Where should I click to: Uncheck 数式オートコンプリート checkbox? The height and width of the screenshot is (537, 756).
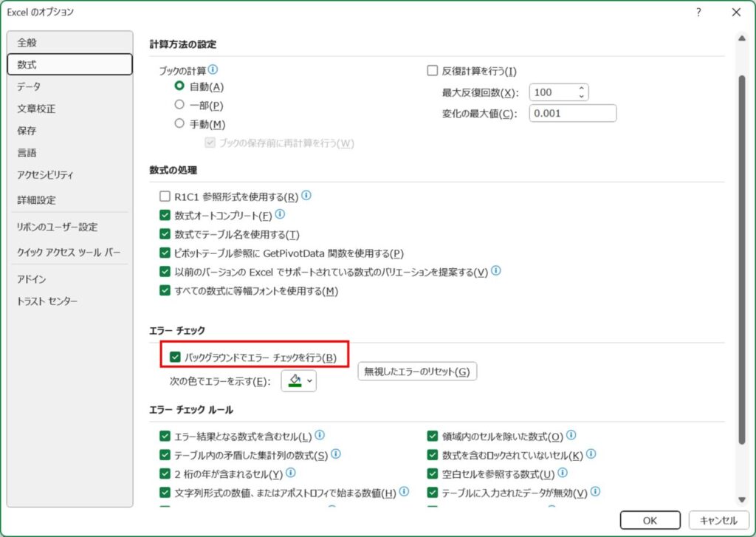tap(165, 215)
